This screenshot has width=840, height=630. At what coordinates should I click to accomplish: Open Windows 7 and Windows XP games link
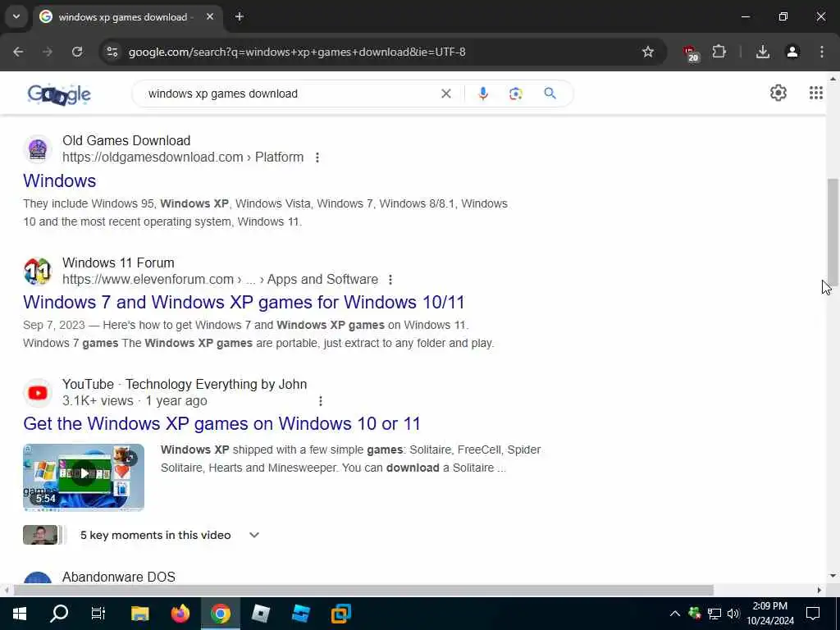coord(244,302)
